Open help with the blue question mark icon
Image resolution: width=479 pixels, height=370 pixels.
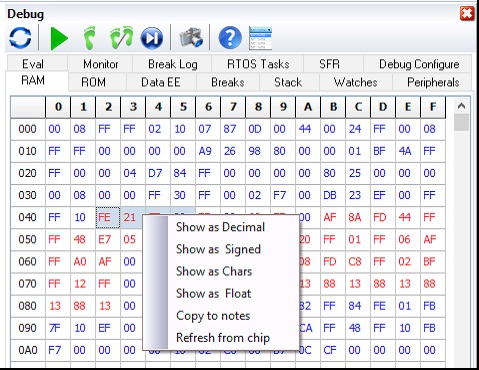coord(230,38)
